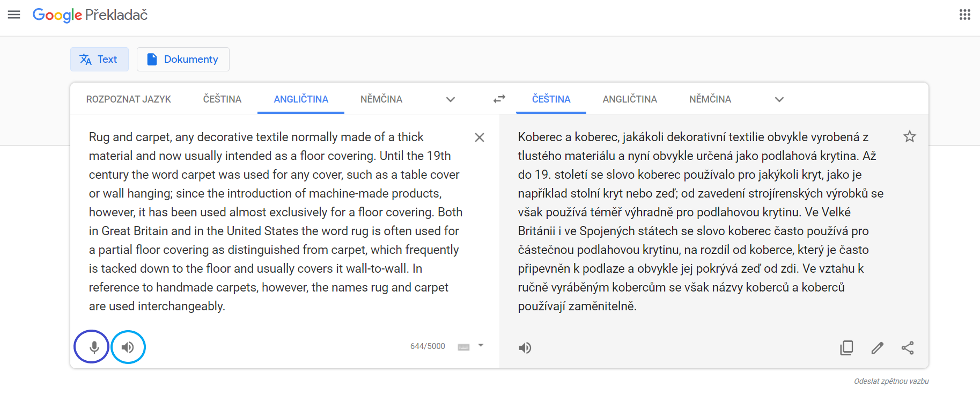Open the main hamburger menu
Viewport: 980px width, 408px height.
14,14
